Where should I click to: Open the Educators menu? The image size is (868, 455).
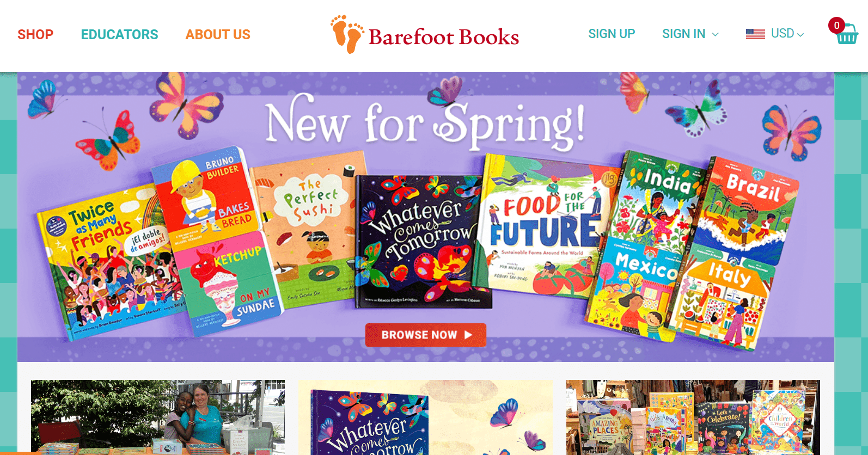pyautogui.click(x=120, y=35)
